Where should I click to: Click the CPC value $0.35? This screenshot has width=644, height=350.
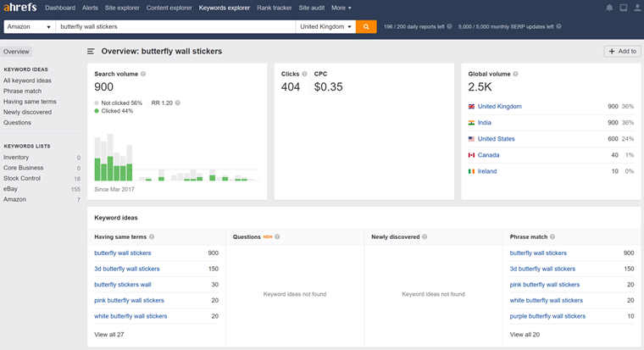tap(328, 86)
